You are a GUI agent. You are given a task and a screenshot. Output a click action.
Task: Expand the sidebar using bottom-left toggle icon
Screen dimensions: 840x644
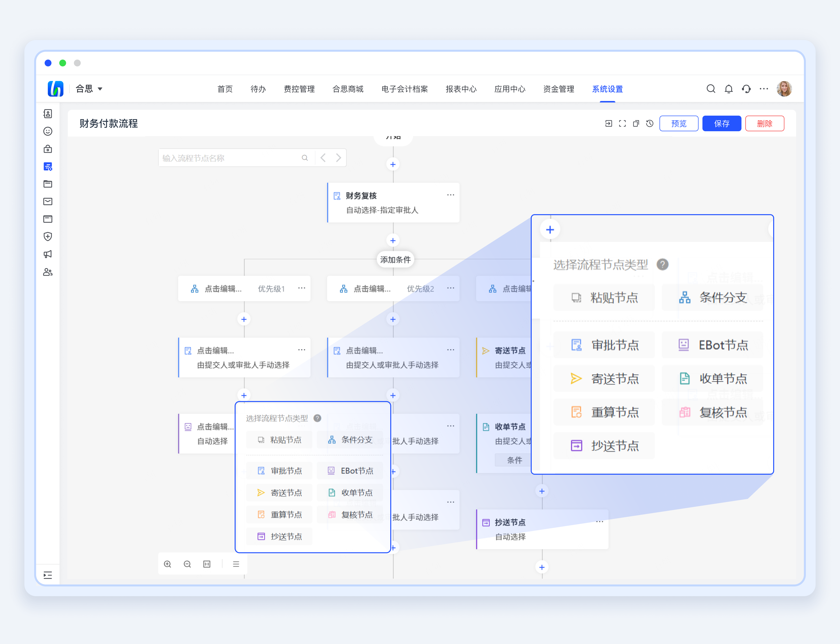[x=48, y=575]
